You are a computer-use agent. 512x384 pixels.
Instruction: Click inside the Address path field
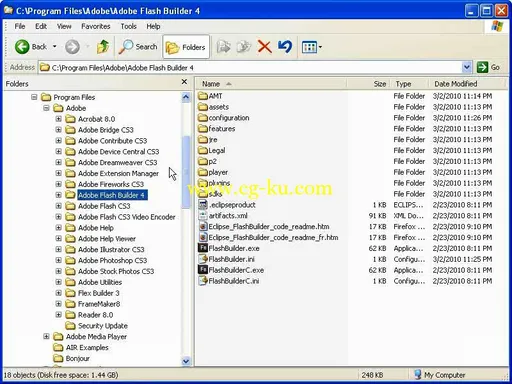251,68
